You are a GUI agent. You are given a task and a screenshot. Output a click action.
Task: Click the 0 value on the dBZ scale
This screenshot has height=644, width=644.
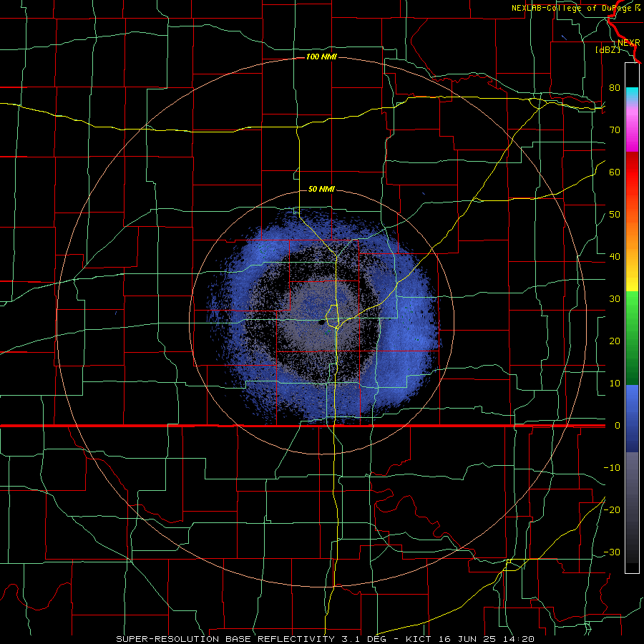coord(618,426)
